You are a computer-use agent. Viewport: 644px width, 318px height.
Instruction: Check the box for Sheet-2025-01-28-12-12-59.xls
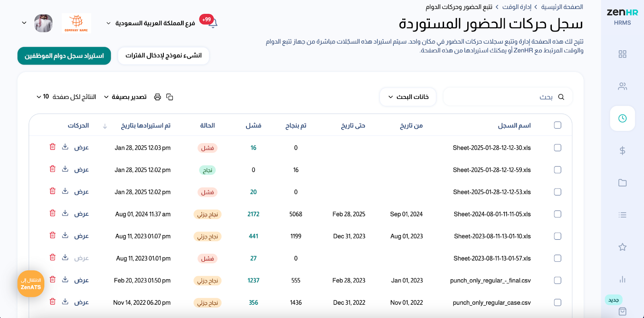pos(557,170)
